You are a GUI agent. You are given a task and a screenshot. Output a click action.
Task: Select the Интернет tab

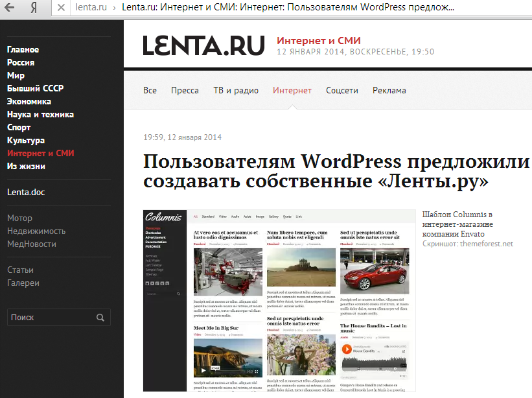[292, 91]
